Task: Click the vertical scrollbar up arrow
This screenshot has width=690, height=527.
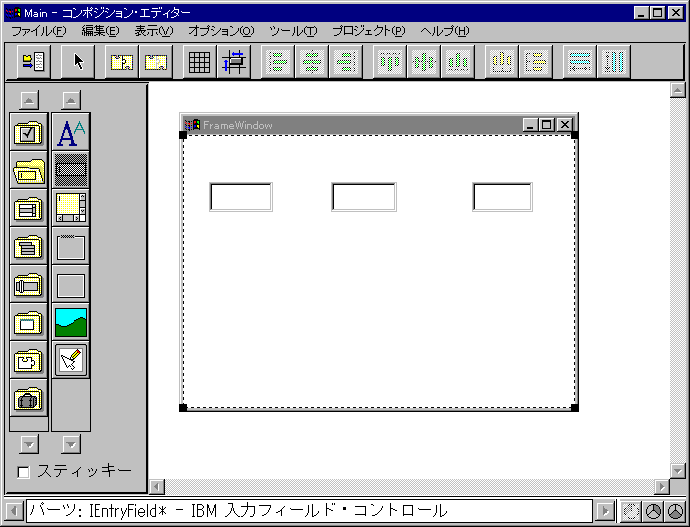Action: [678, 90]
